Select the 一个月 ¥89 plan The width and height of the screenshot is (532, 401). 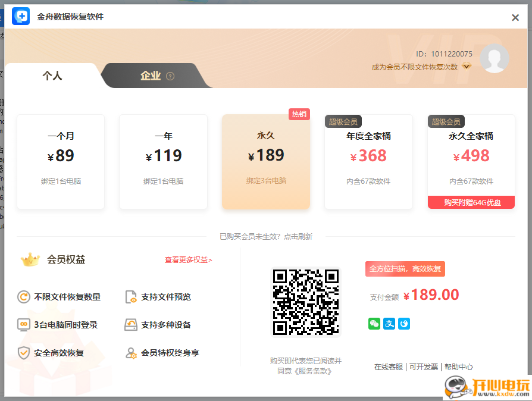point(60,158)
